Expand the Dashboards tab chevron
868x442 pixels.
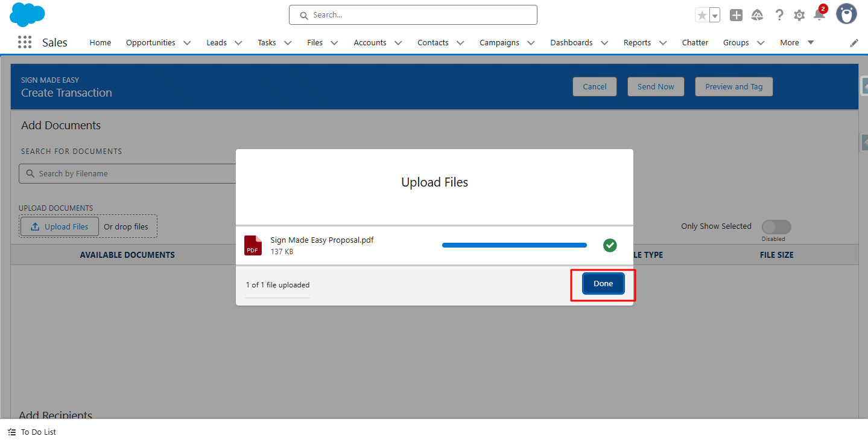coord(604,43)
